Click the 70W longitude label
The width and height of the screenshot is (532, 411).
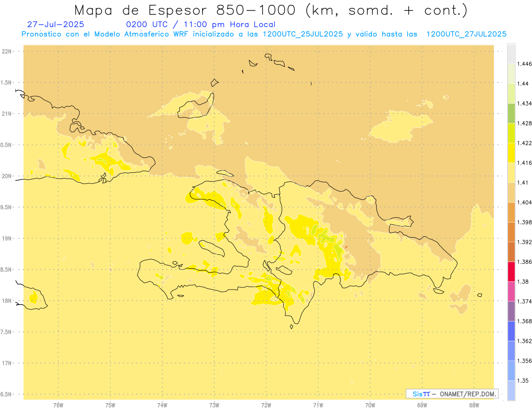tap(370, 405)
